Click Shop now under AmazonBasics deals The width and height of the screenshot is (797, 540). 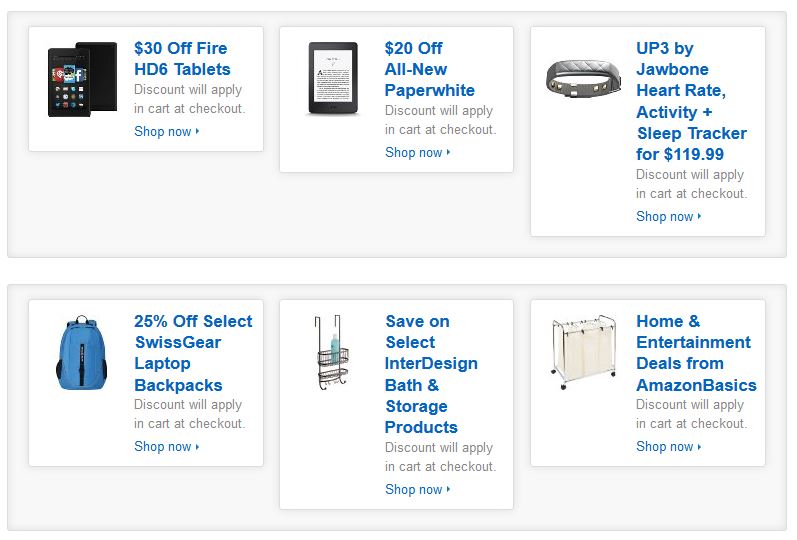tap(664, 446)
